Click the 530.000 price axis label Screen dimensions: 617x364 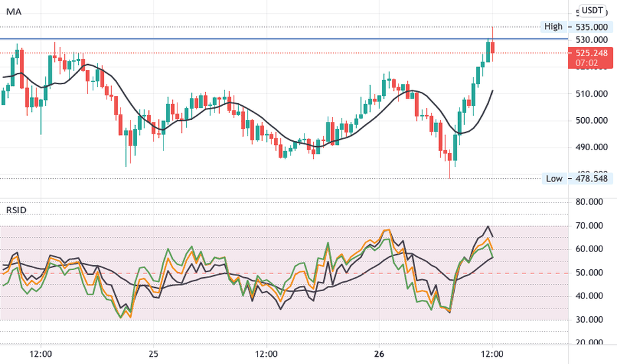point(591,40)
